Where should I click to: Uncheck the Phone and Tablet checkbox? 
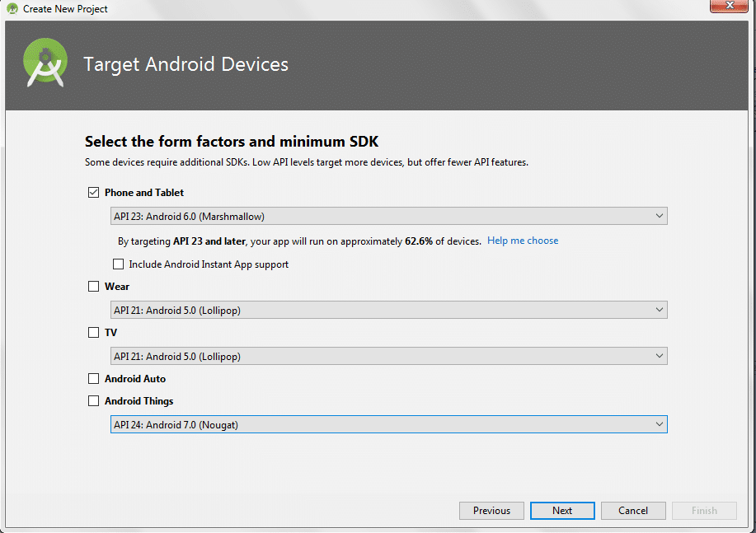(93, 193)
